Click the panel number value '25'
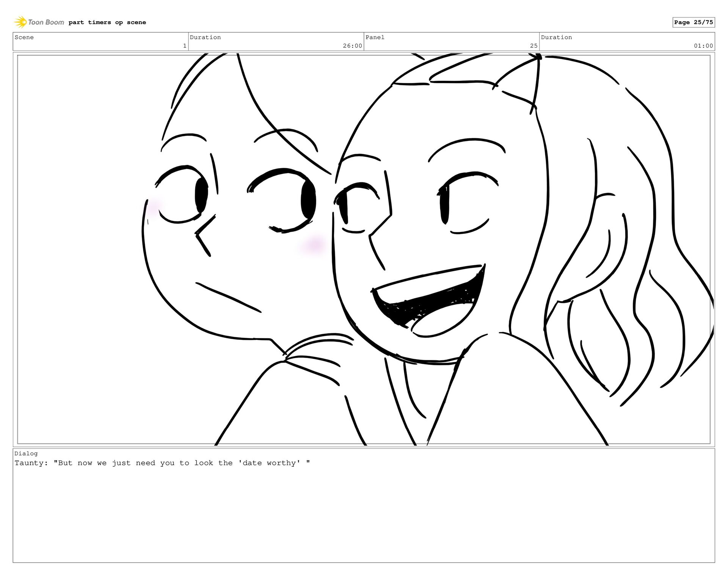This screenshot has height=582, width=728. click(533, 46)
